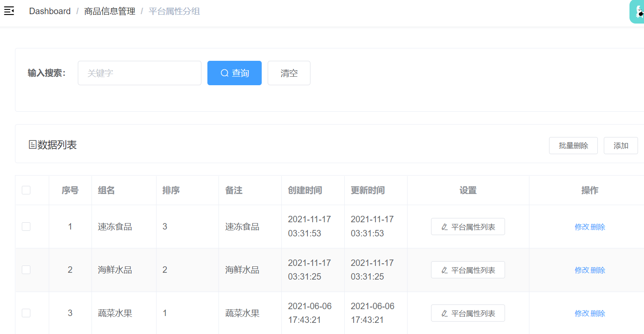Click 删除 link for 蔬菜水果

pyautogui.click(x=598, y=313)
